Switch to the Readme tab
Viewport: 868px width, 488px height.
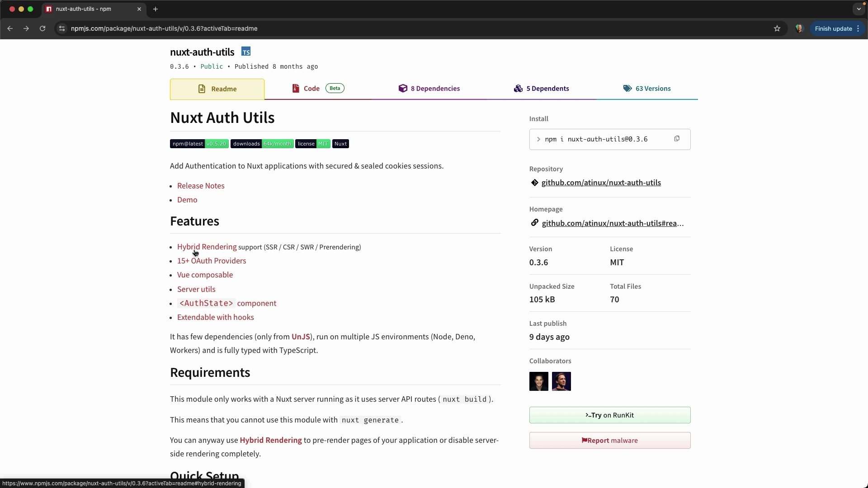pos(217,89)
